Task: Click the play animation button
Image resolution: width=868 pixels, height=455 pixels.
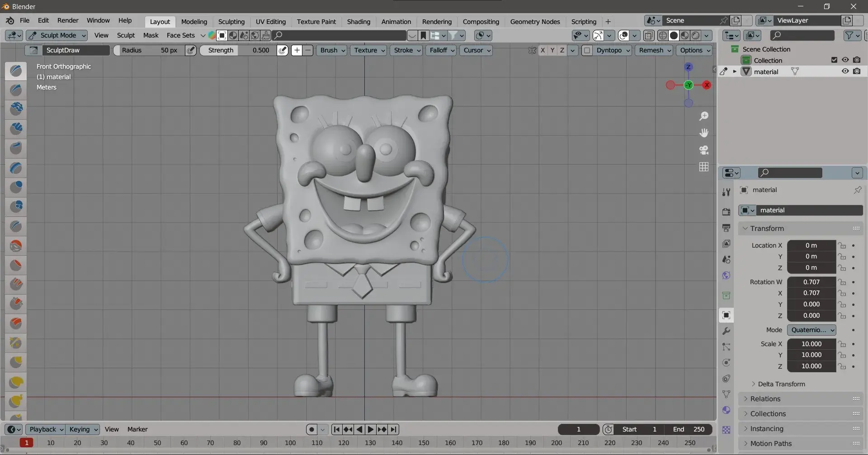Action: click(x=370, y=429)
